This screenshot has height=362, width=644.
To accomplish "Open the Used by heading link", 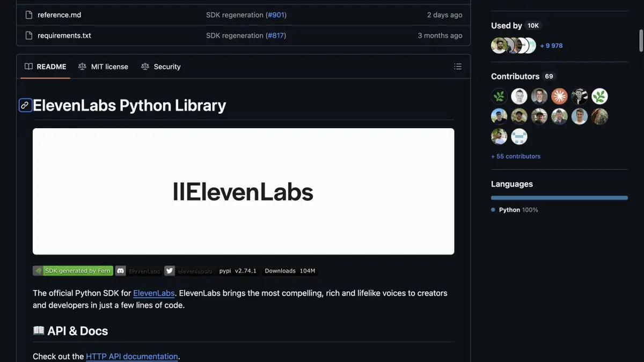I will [x=507, y=26].
